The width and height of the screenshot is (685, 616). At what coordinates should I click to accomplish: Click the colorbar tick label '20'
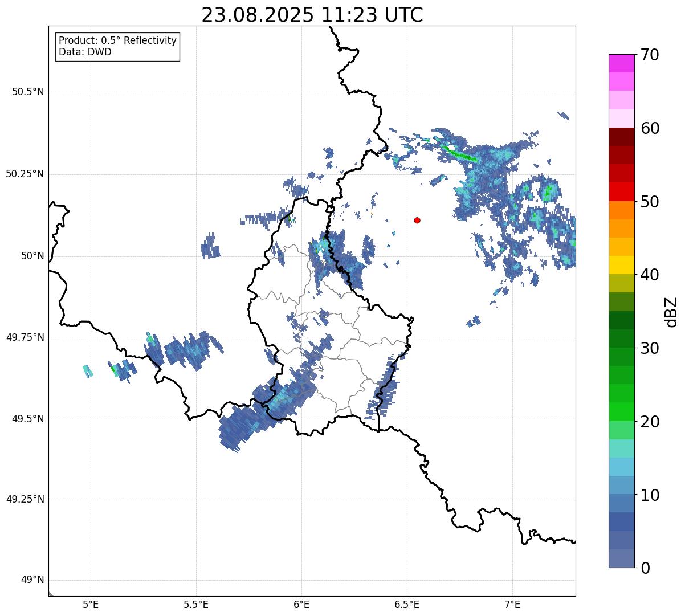coord(650,422)
